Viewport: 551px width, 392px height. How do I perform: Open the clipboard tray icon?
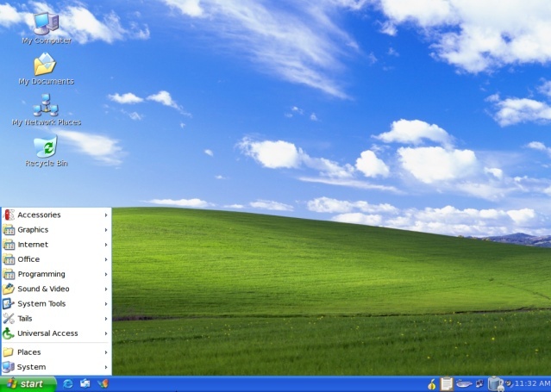[447, 383]
